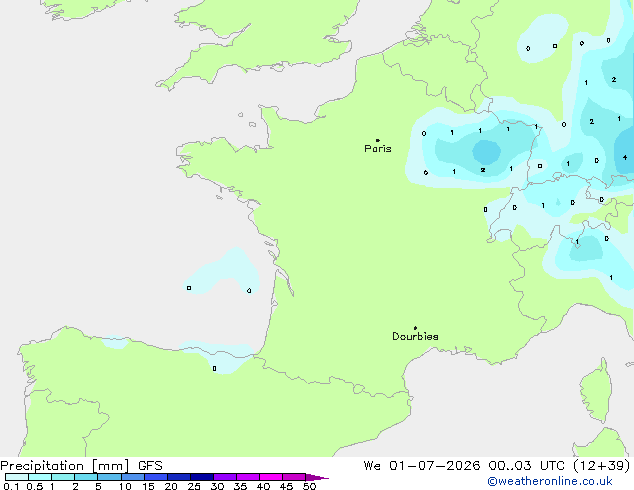Viewport: 634px width, 490px height.
Task: Pick the 30–35 mm purple legend swatch
Action: click(225, 477)
